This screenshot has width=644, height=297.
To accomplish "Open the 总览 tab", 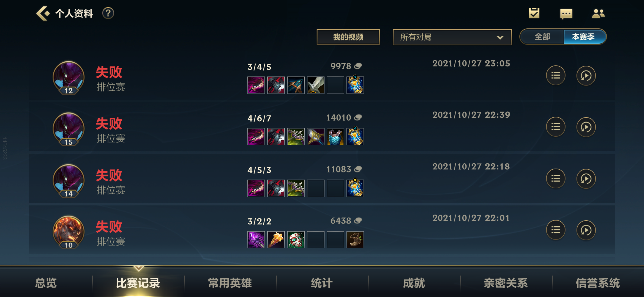I will coord(46,283).
